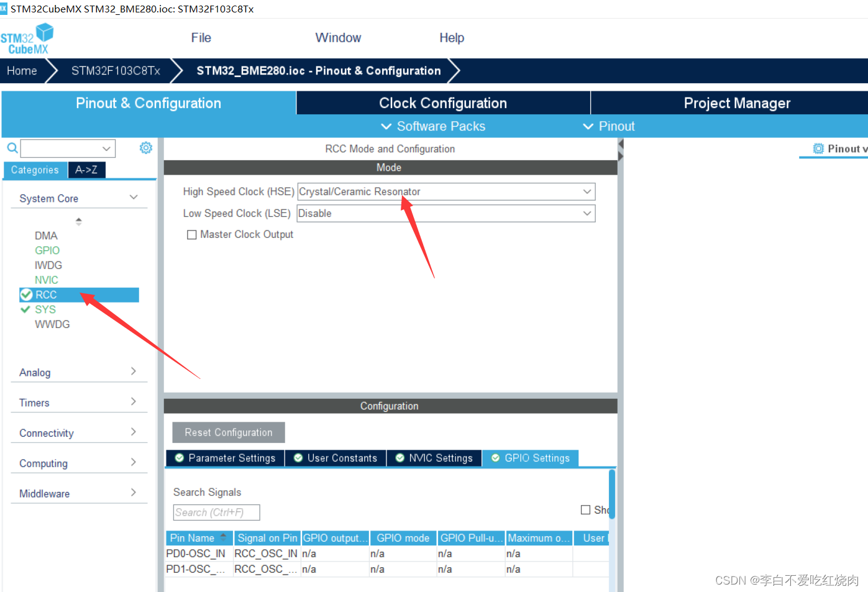
Task: Select DMA in System Core
Action: [x=46, y=235]
